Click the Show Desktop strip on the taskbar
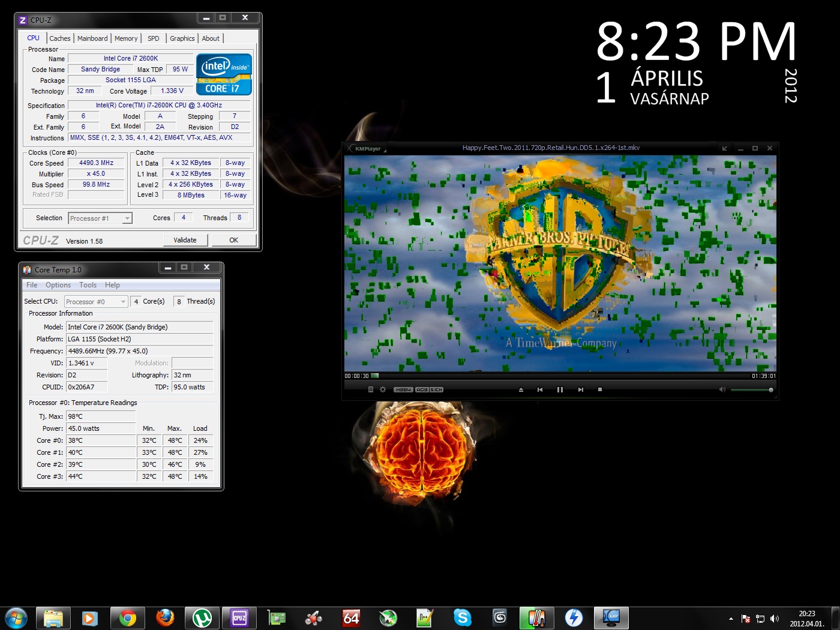 point(835,618)
